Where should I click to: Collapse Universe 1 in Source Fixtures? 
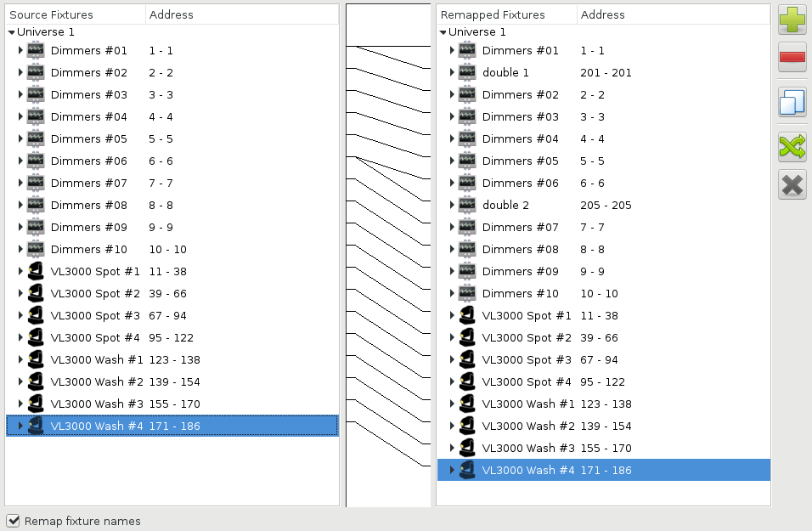pyautogui.click(x=11, y=32)
